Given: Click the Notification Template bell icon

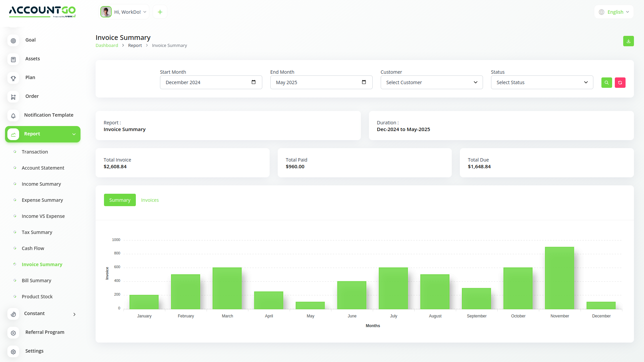Looking at the screenshot, I should [13, 116].
